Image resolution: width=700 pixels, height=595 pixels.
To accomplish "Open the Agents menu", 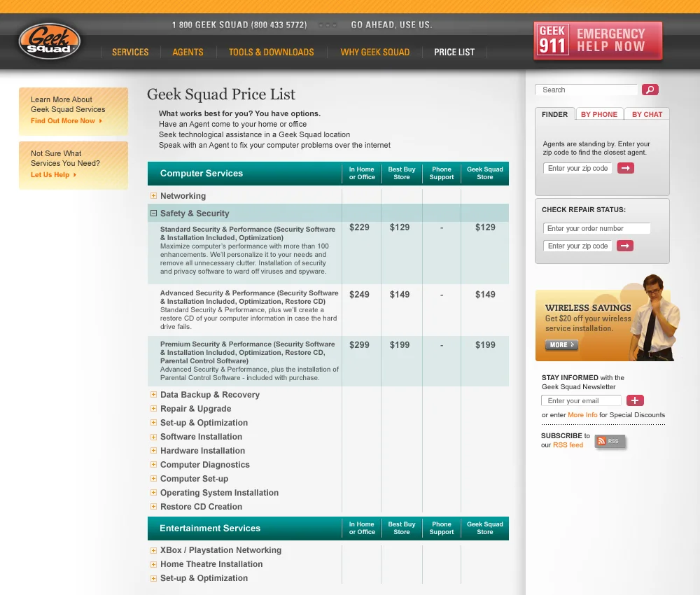I will coord(188,52).
